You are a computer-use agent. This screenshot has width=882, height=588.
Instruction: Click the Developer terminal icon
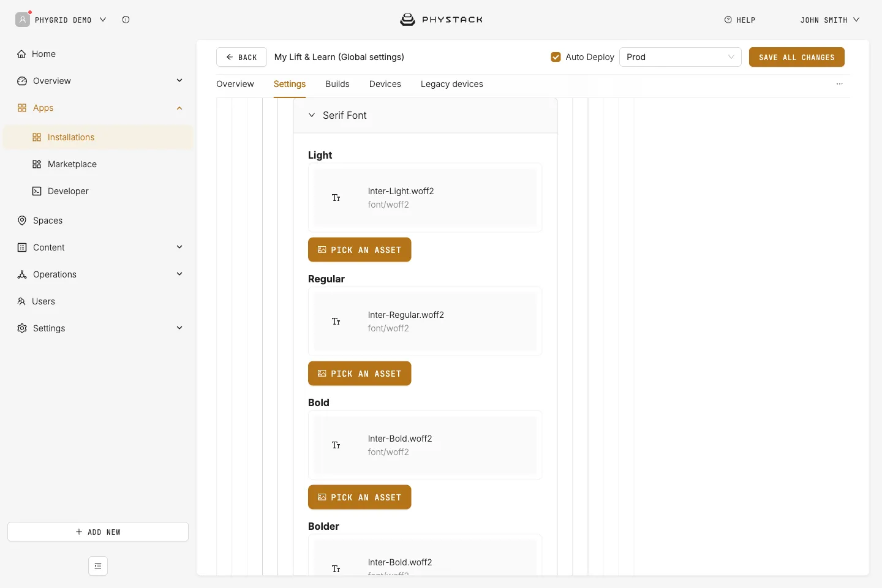(x=37, y=191)
